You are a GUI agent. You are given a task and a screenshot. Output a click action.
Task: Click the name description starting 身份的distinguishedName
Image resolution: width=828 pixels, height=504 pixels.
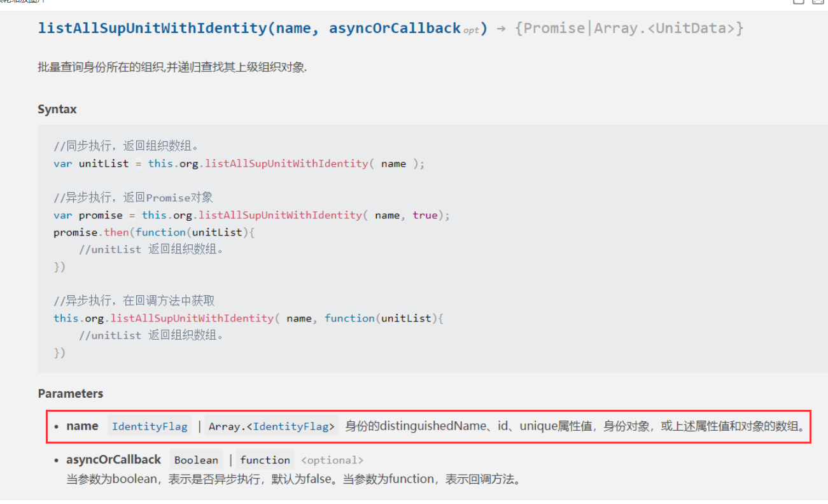coord(575,426)
